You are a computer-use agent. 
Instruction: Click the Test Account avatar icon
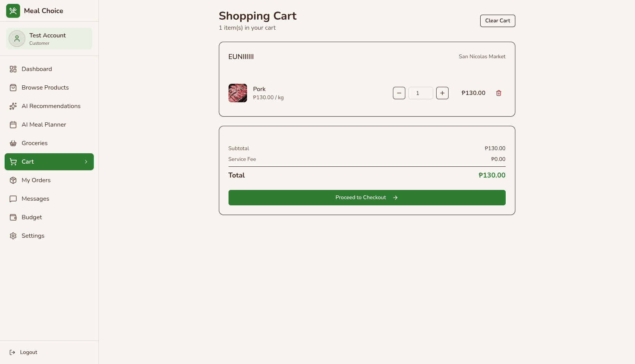click(x=17, y=39)
